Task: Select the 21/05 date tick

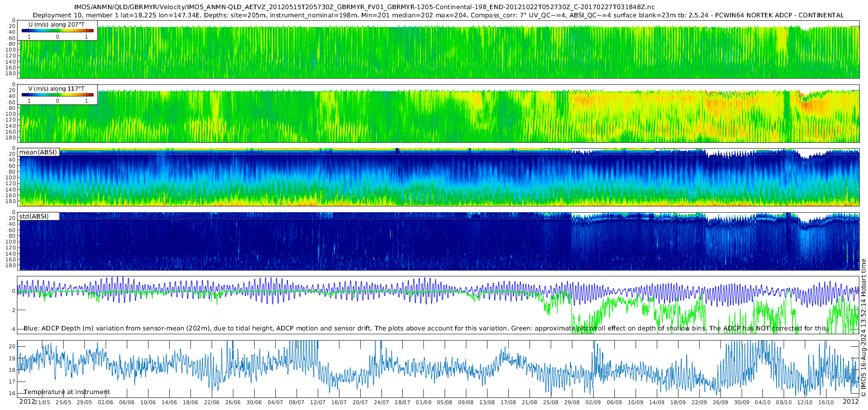Action: [42, 402]
